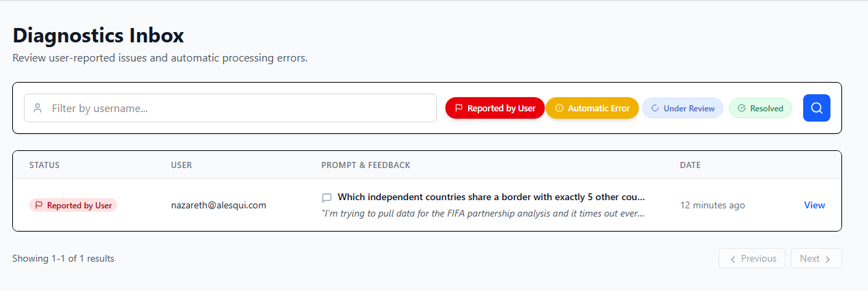This screenshot has height=291, width=868.
Task: Click the spinner icon in the Under Review filter
Action: coord(655,108)
